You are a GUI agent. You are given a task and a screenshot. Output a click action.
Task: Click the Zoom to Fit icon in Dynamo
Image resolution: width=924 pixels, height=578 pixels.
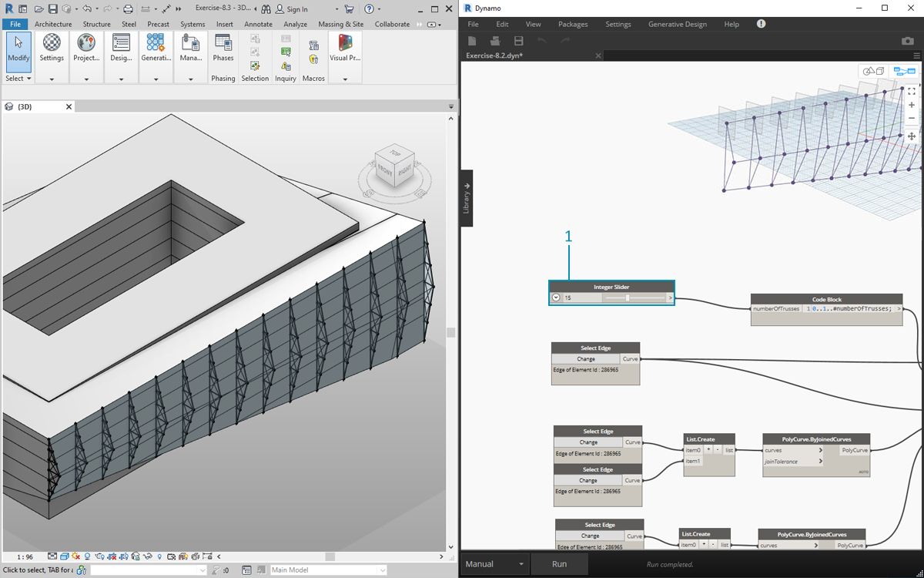click(912, 91)
